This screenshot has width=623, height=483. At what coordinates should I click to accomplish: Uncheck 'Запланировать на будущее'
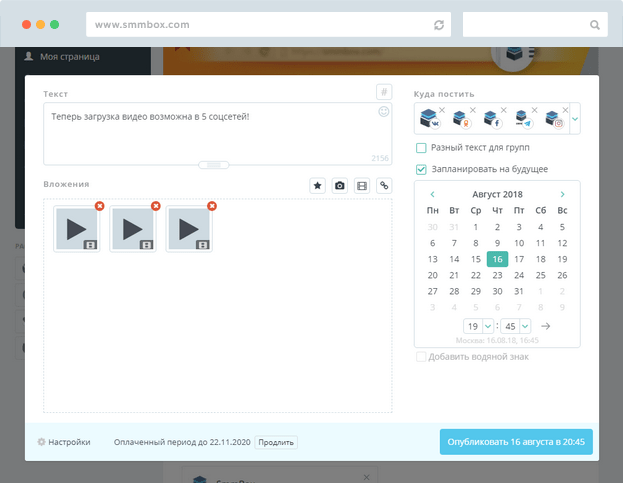tap(421, 169)
